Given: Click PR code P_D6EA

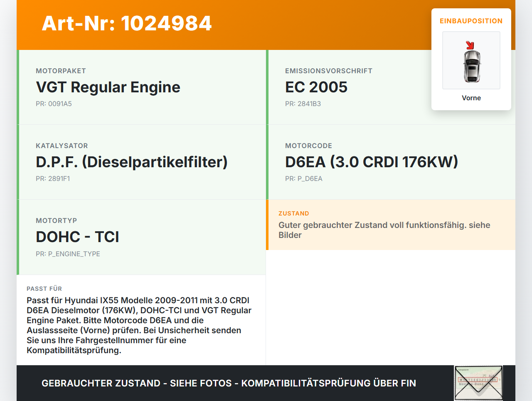Looking at the screenshot, I should coord(304,179).
